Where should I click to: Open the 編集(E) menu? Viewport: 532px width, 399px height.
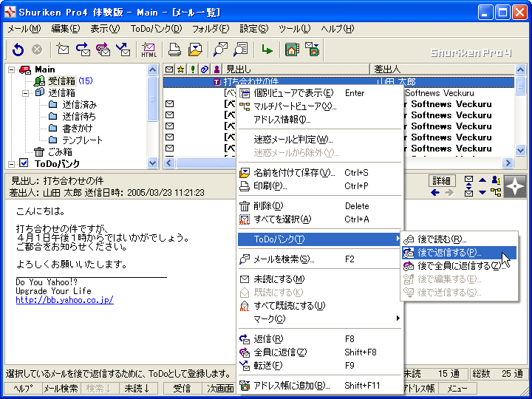click(66, 29)
